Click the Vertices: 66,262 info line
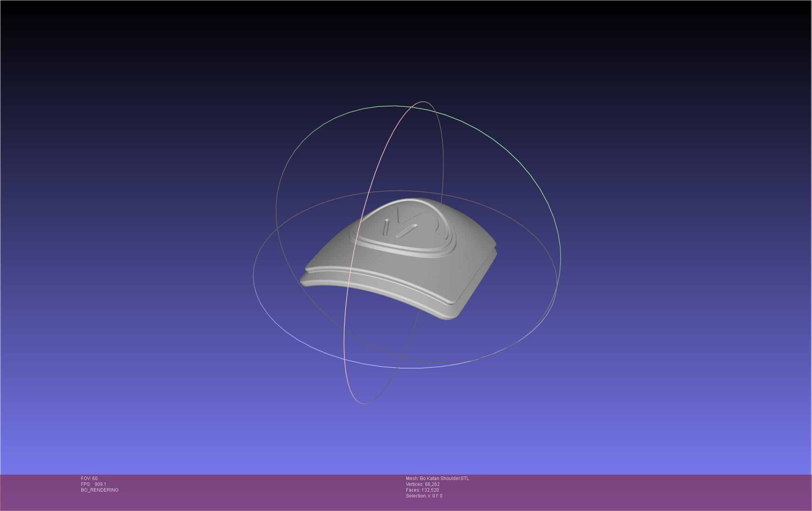The width and height of the screenshot is (812, 511). click(423, 484)
